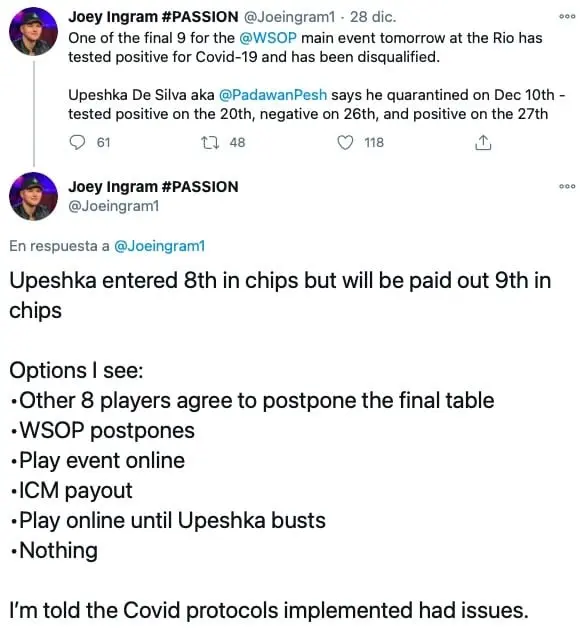Select the display name on first tweet
This screenshot has width=588, height=630.
pos(153,16)
